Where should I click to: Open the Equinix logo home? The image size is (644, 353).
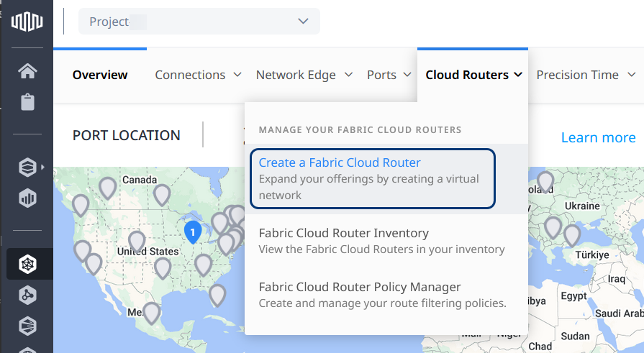click(x=27, y=22)
